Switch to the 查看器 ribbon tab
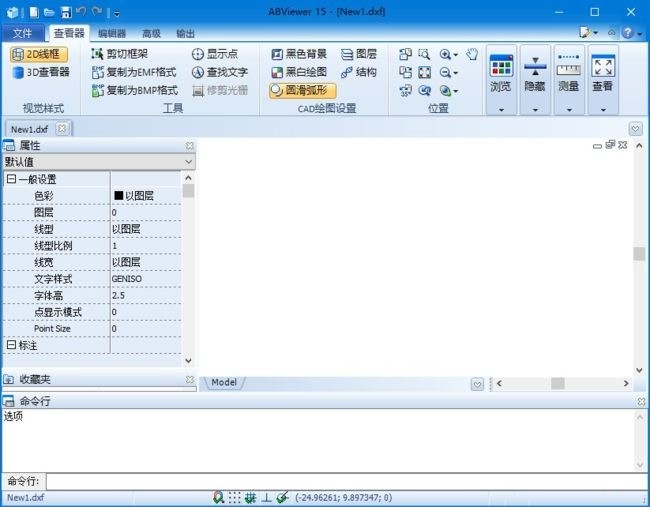The height and width of the screenshot is (507, 650). 69,33
